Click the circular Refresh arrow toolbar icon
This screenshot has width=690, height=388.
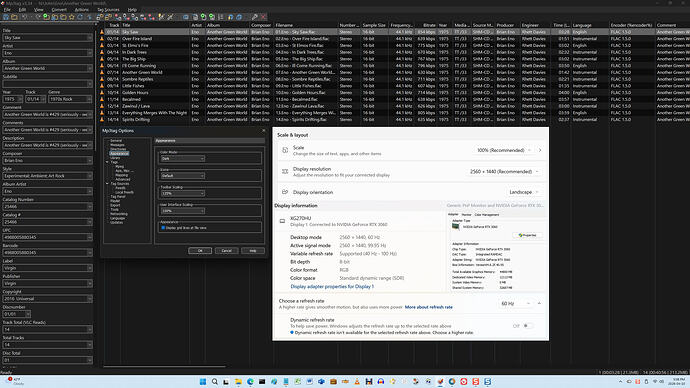[80, 17]
